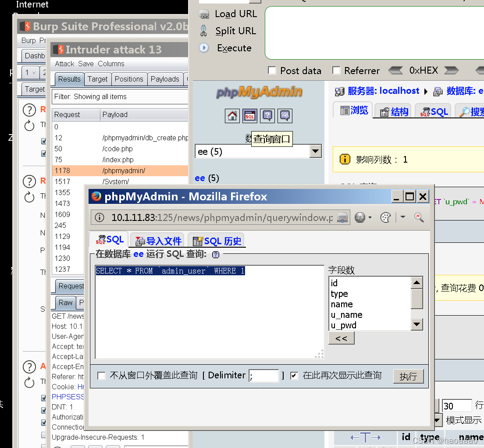Click inside the SQL query text area

click(x=209, y=312)
